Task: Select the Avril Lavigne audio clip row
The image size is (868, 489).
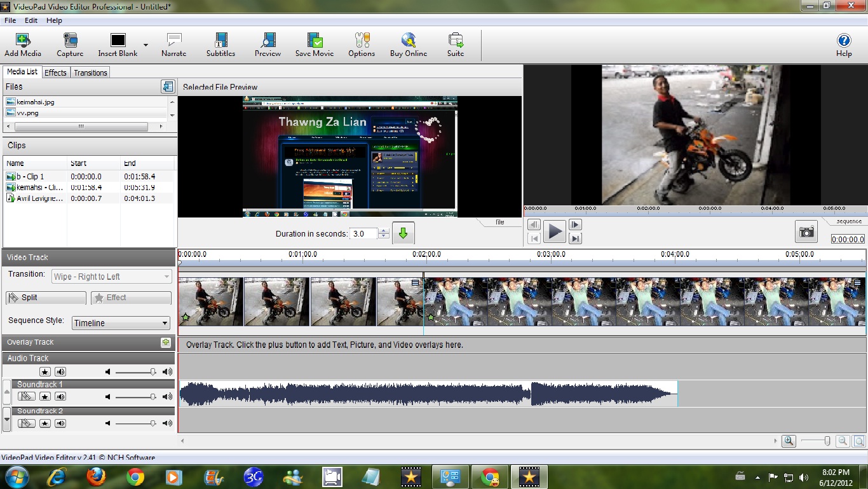Action: 89,198
